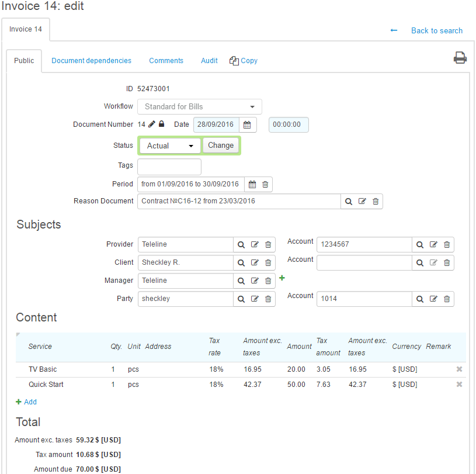Image resolution: width=476 pixels, height=474 pixels.
Task: Click the Period field
Action: point(191,184)
